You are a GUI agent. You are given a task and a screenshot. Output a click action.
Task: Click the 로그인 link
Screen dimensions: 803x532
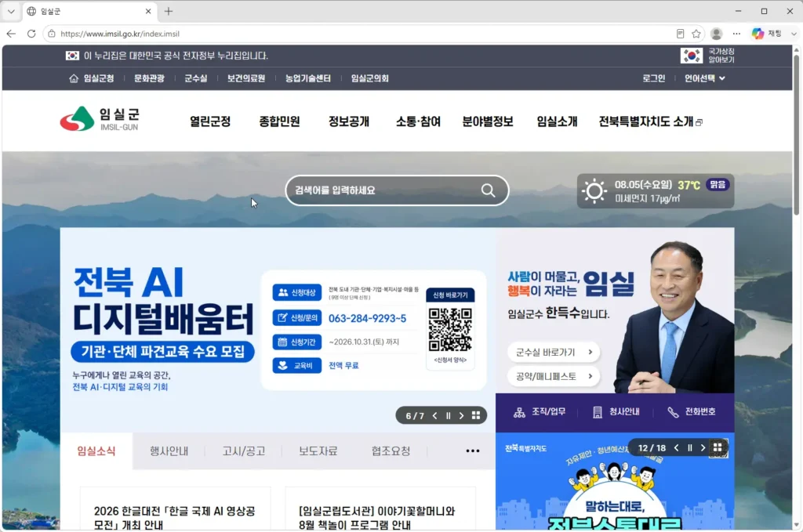tap(654, 78)
